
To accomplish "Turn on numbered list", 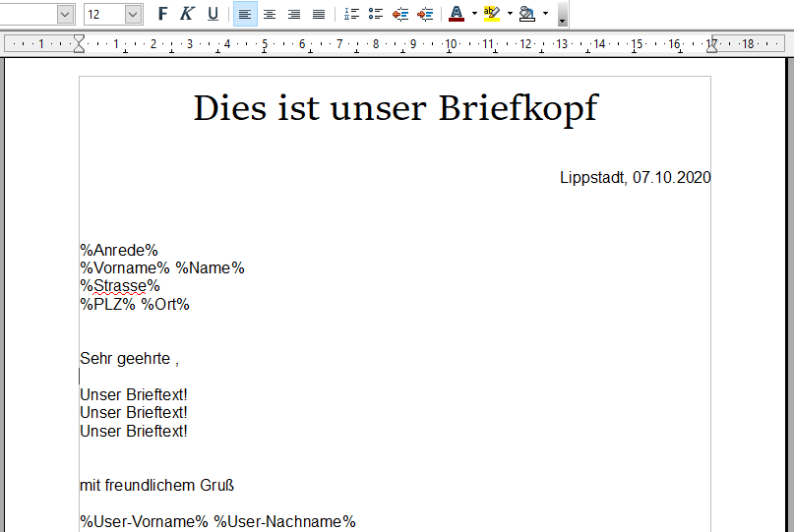I will click(352, 14).
